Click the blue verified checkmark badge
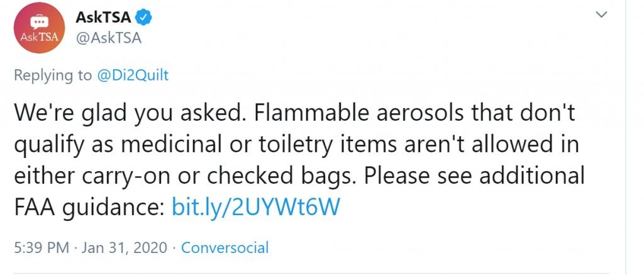 pos(144,17)
